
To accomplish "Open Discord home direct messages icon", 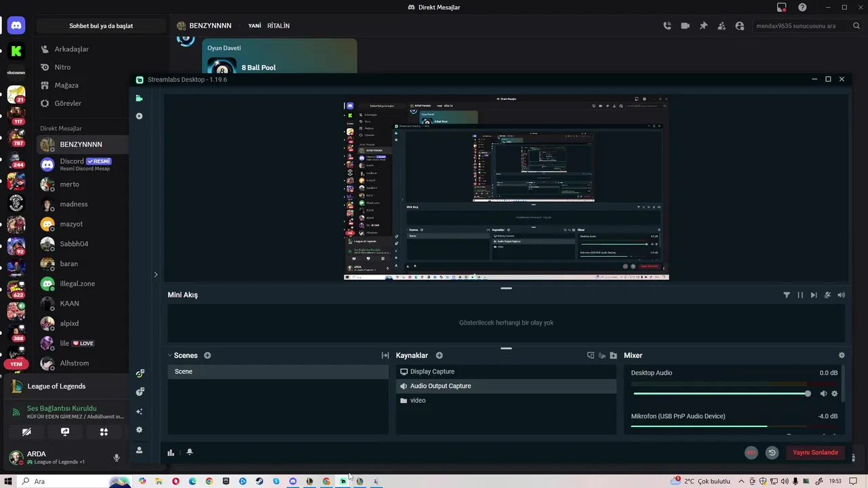I will pos(16,26).
